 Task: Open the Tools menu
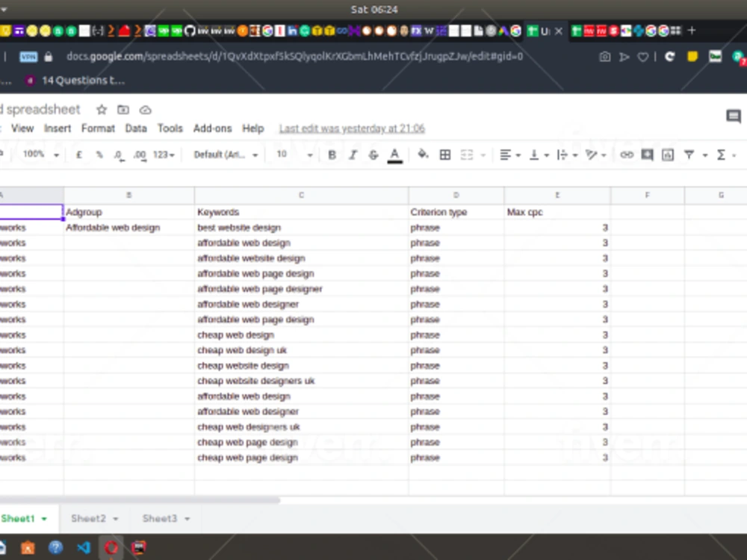click(170, 128)
